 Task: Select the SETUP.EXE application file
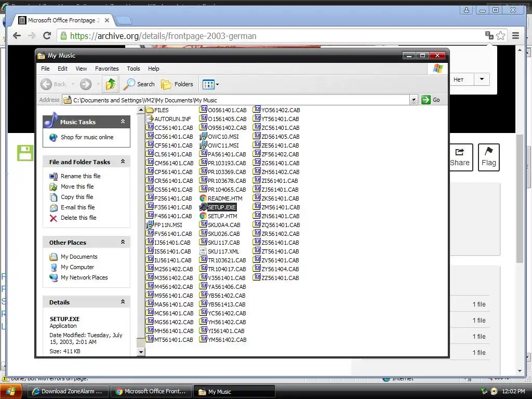click(x=218, y=207)
